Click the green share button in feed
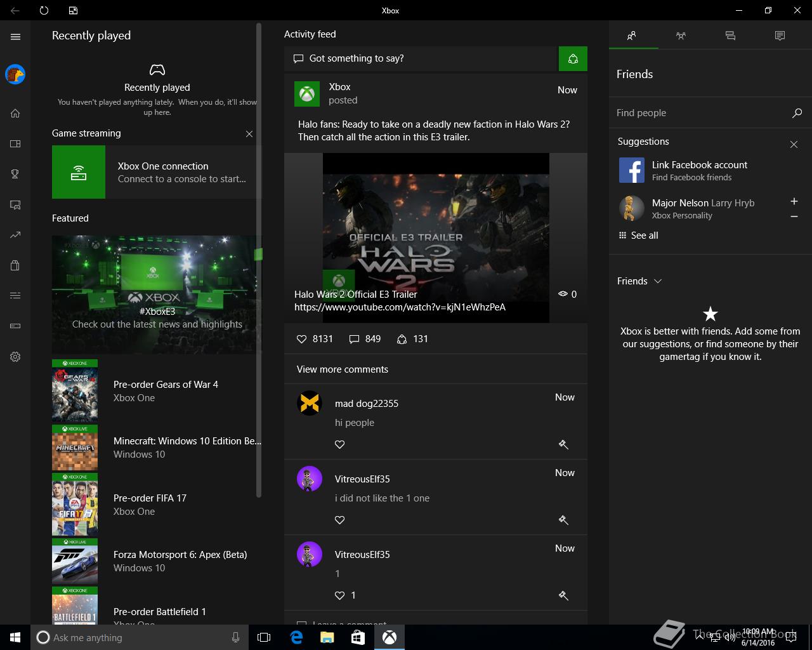The image size is (812, 650). 573,58
